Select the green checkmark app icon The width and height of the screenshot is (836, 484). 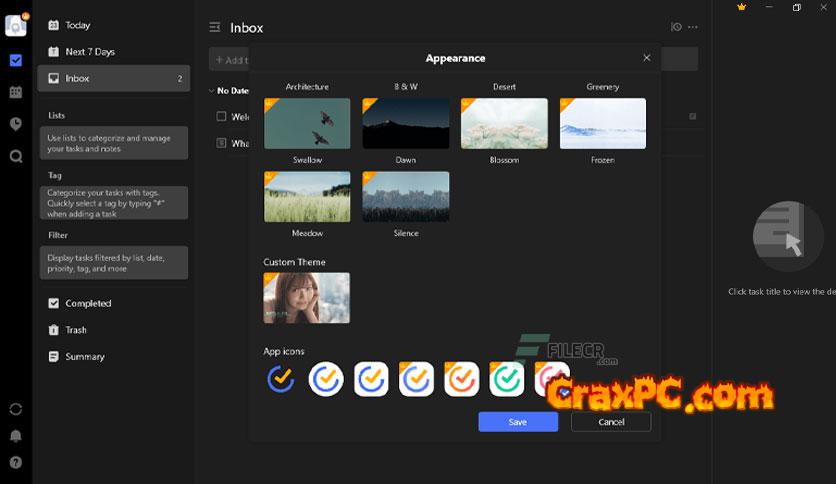click(507, 379)
